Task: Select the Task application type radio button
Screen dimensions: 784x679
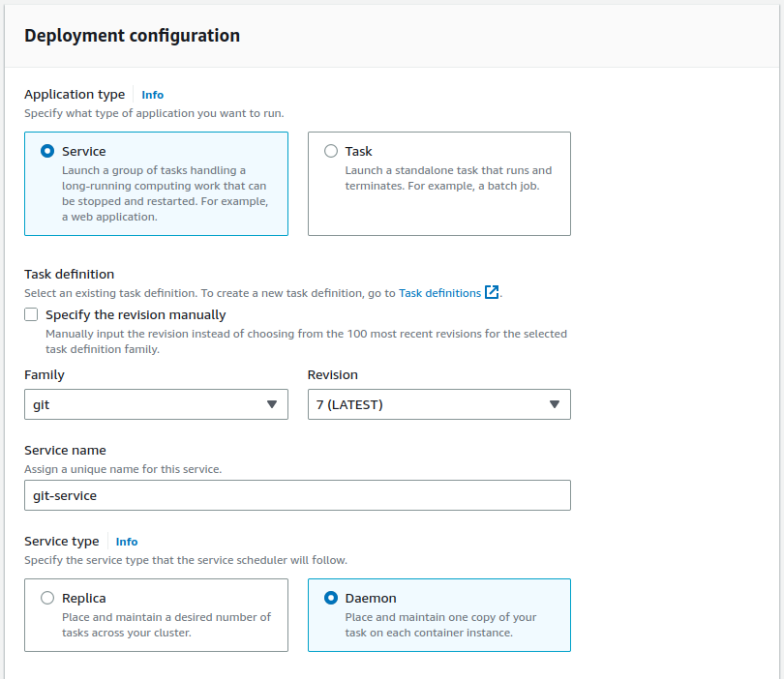Action: (x=331, y=151)
